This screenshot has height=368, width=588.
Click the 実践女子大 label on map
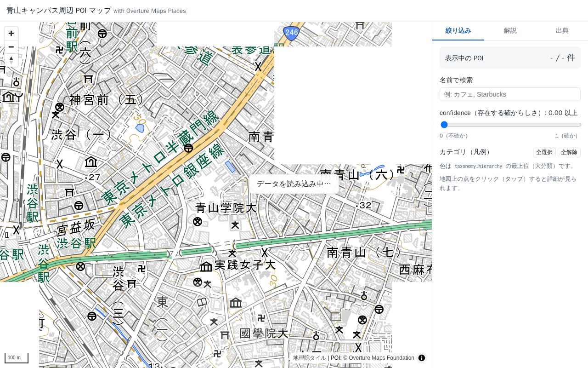click(x=245, y=265)
